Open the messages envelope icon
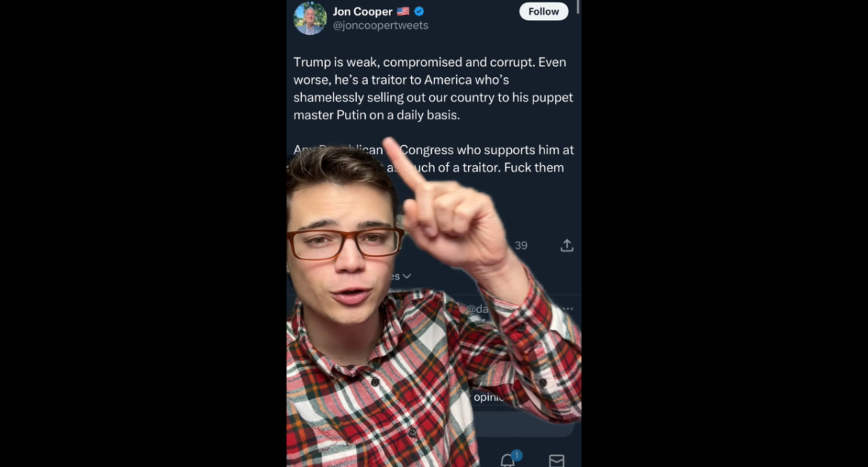The width and height of the screenshot is (868, 467). [x=556, y=460]
